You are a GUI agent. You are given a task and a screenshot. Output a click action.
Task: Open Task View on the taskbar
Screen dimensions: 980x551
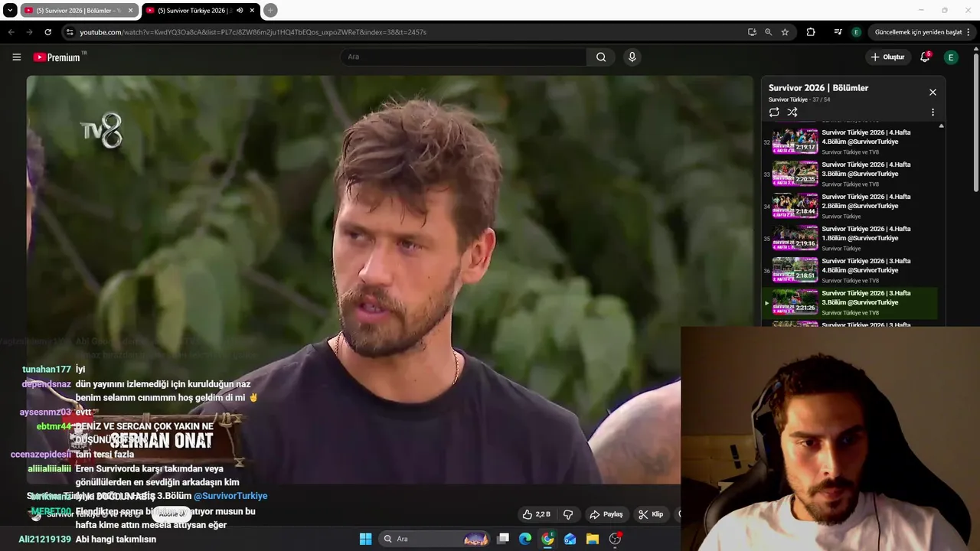(503, 539)
